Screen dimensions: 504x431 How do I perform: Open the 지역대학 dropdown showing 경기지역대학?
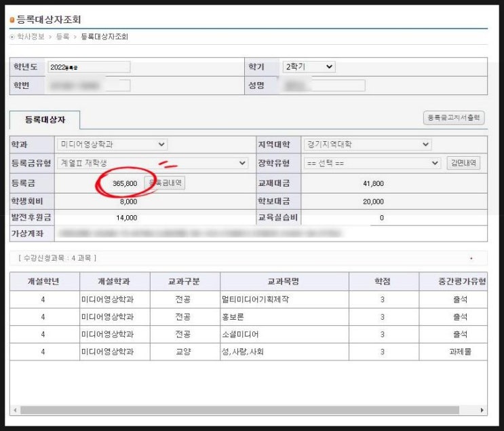[x=368, y=145]
